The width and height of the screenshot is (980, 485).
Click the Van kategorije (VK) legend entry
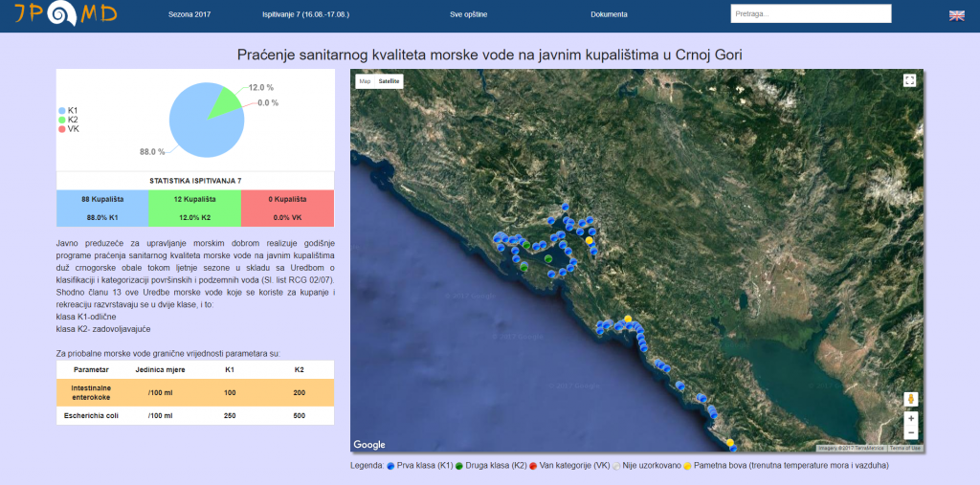pyautogui.click(x=569, y=466)
